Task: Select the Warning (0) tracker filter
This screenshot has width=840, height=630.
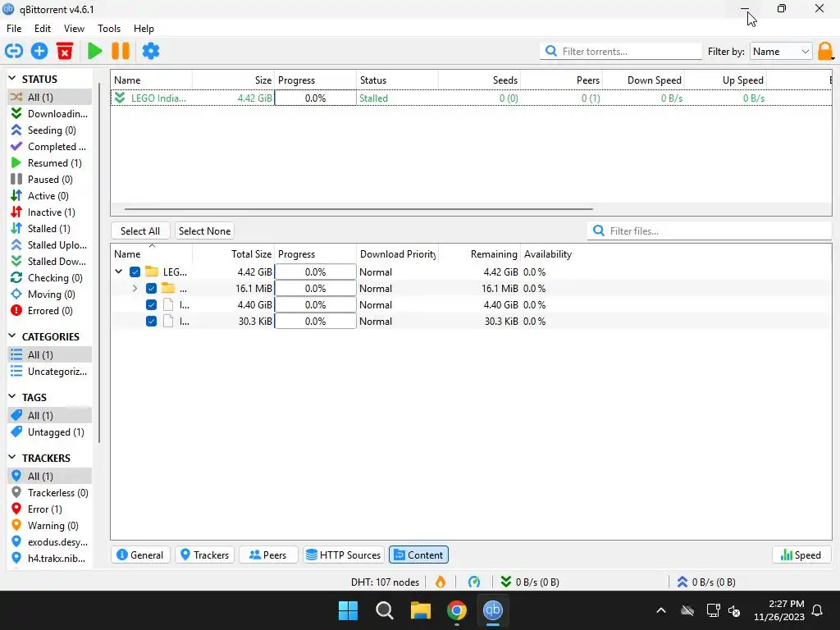Action: pos(50,526)
